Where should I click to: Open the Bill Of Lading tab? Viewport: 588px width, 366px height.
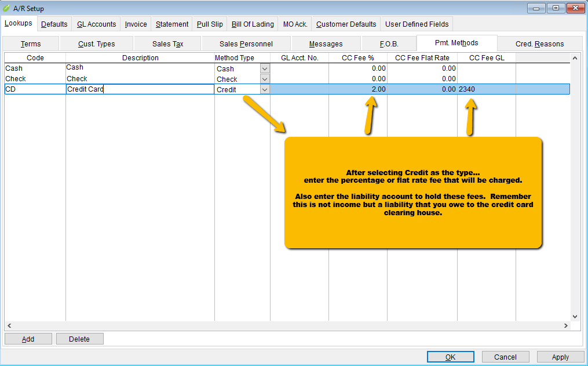(x=252, y=24)
